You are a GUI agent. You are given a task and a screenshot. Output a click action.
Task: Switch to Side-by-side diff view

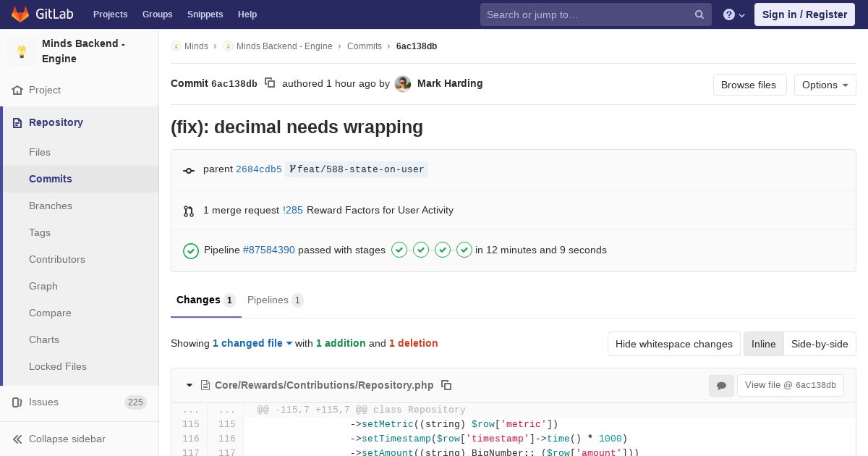point(820,344)
